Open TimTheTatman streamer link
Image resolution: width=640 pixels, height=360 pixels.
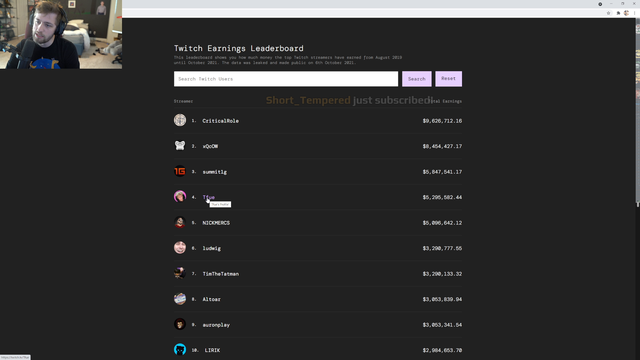(221, 274)
